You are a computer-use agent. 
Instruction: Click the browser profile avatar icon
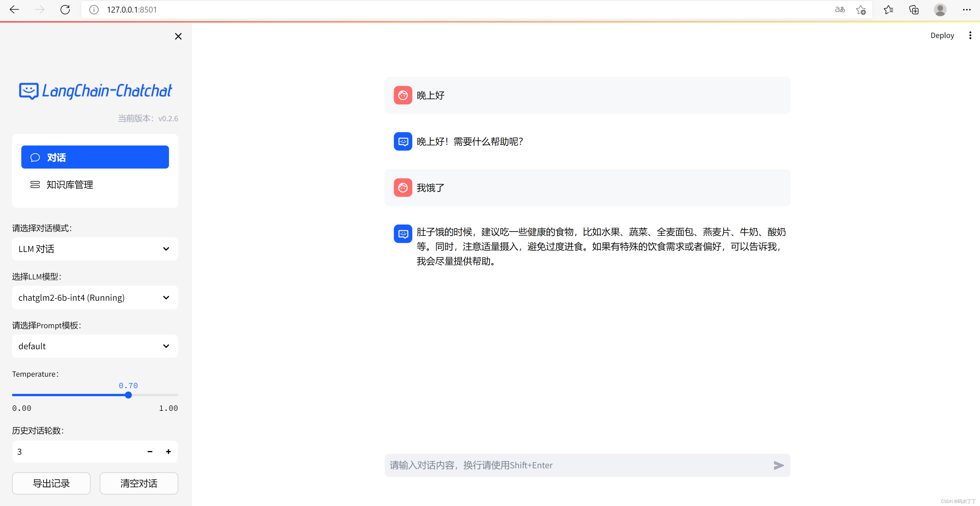tap(940, 10)
